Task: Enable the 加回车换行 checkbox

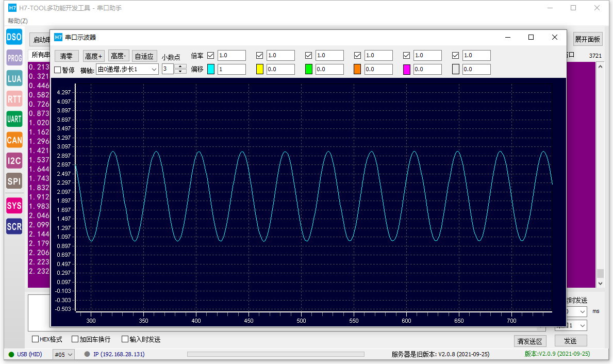Action: pyautogui.click(x=75, y=339)
